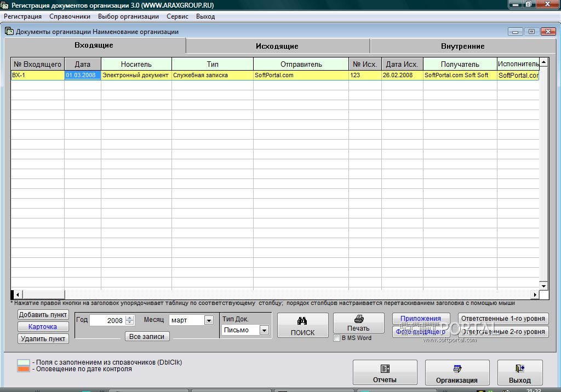The width and height of the screenshot is (561, 392).
Task: Open the Регистрация menu
Action: 22,16
